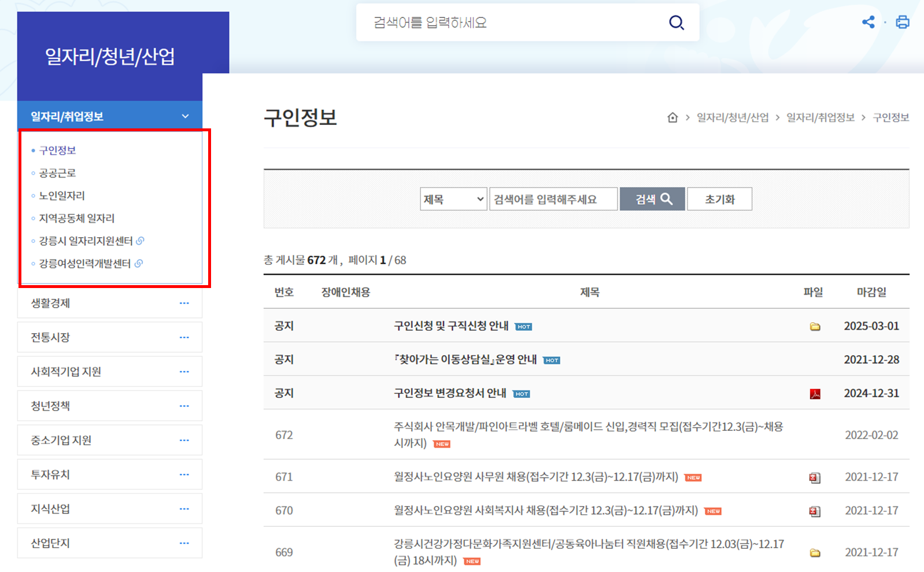
Task: Open post 강릉시건강가정다문화가족지원센터 직원채용
Action: 589,552
